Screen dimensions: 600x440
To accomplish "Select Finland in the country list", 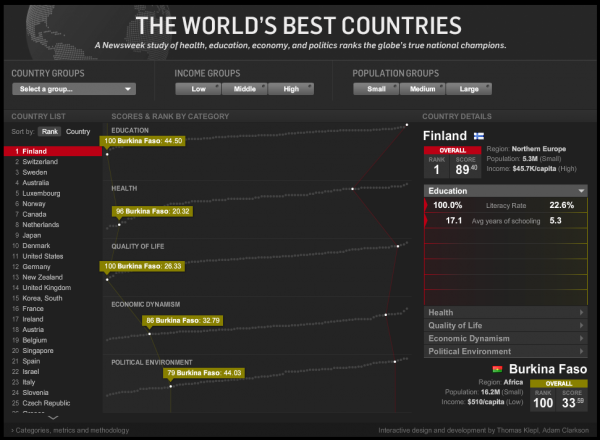I will [x=53, y=151].
